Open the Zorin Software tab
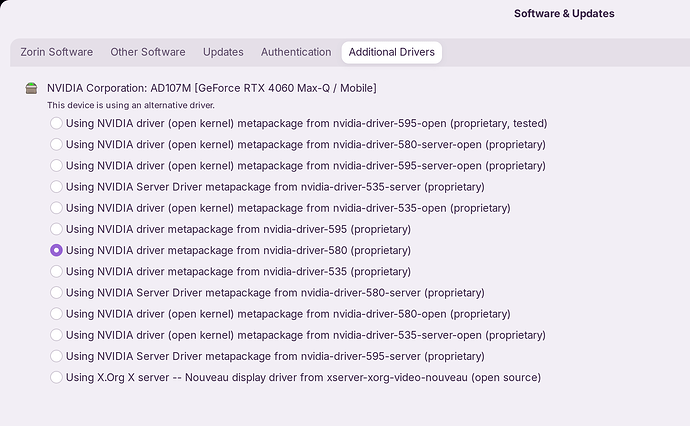Image resolution: width=690 pixels, height=426 pixels. click(x=56, y=52)
